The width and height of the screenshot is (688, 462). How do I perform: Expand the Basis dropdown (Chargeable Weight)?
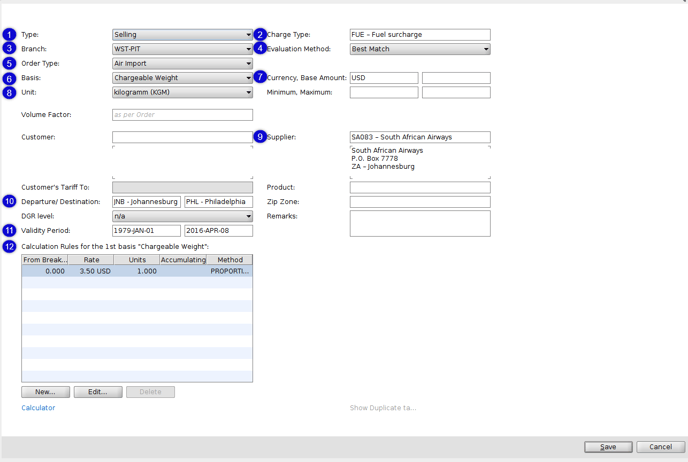click(182, 78)
